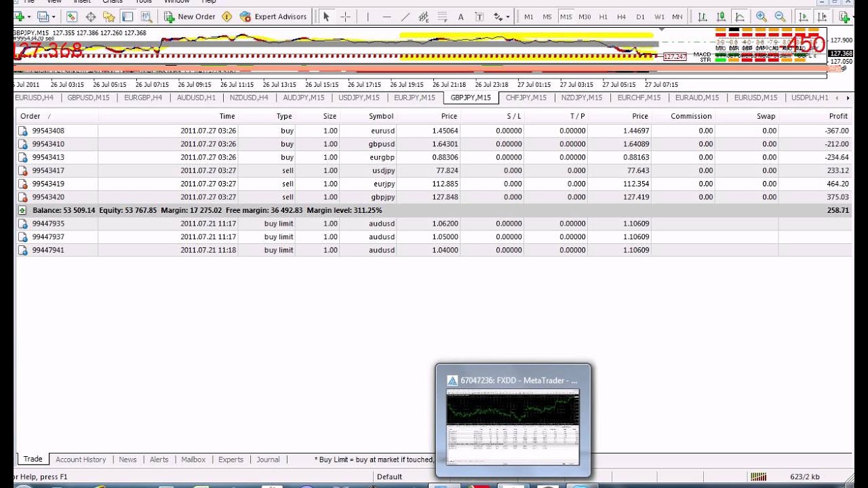Toggle Chart Shift from right border
The image size is (868, 488).
[x=822, y=16]
